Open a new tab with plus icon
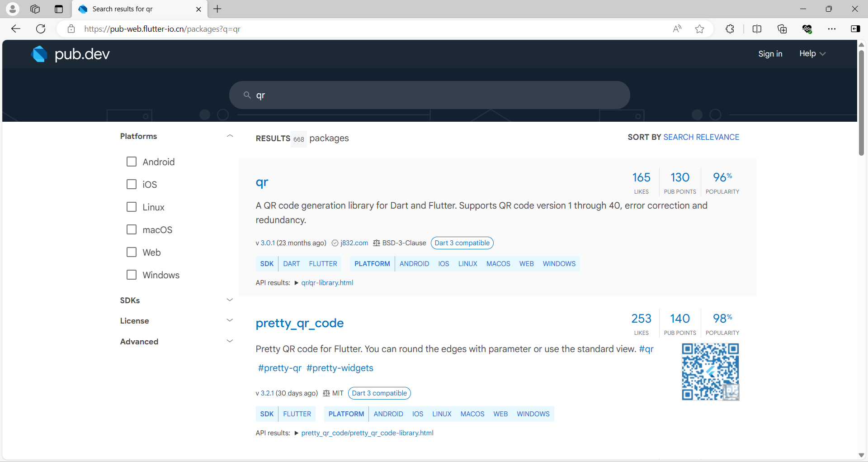 point(217,9)
